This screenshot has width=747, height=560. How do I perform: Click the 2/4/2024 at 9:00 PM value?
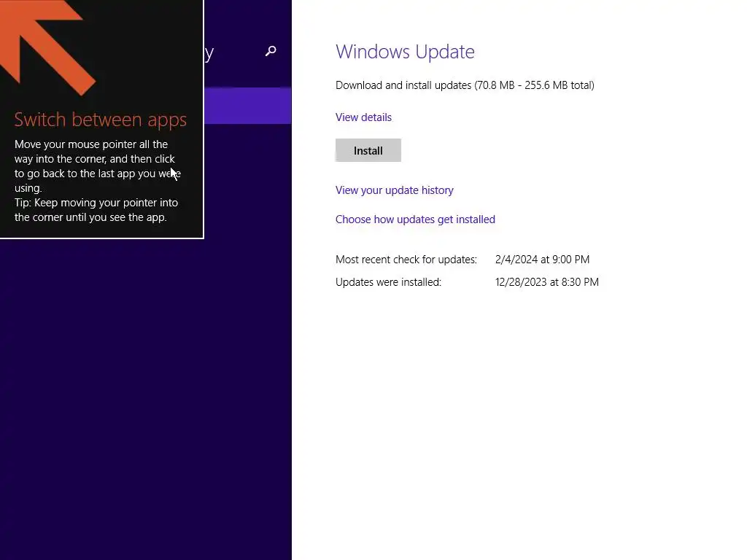click(x=542, y=260)
